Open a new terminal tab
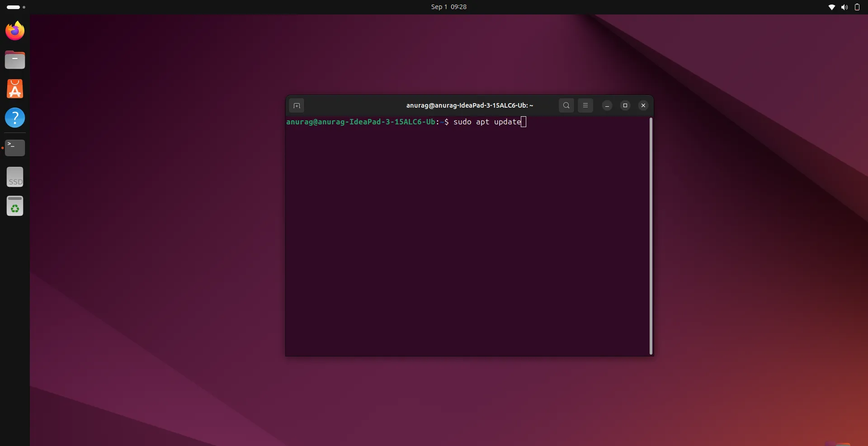Screen dimensions: 868x446 point(297,105)
